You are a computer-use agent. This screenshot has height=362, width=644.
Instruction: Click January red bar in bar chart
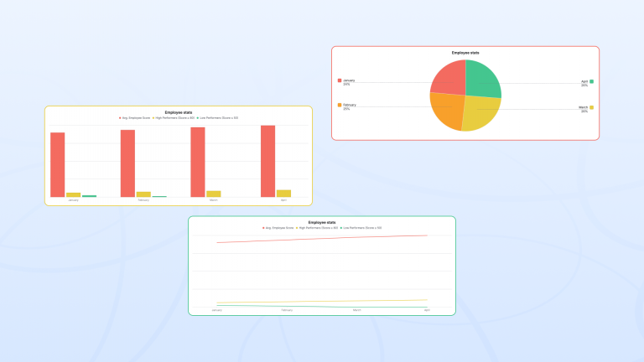coord(58,164)
